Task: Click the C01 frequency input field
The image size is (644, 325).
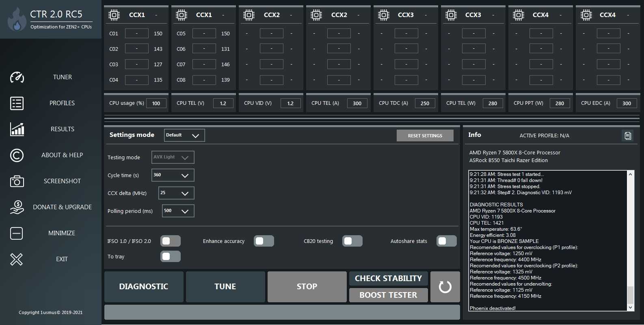Action: pos(136,34)
